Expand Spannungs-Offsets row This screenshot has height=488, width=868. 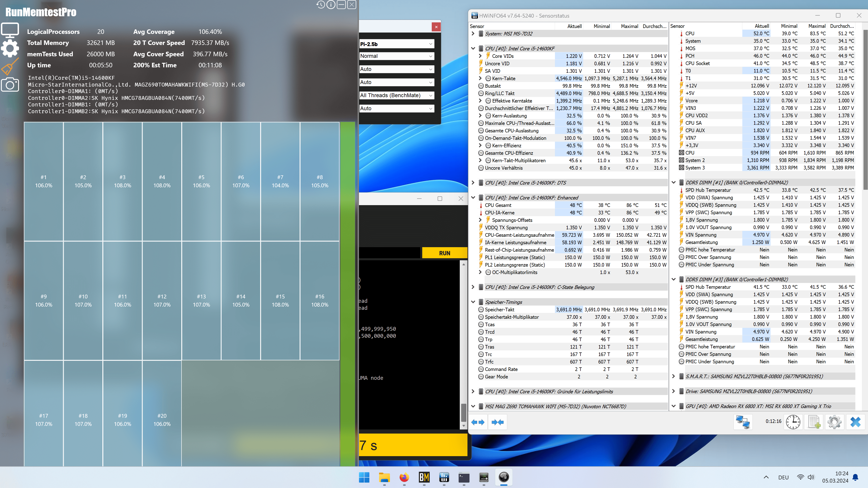480,220
